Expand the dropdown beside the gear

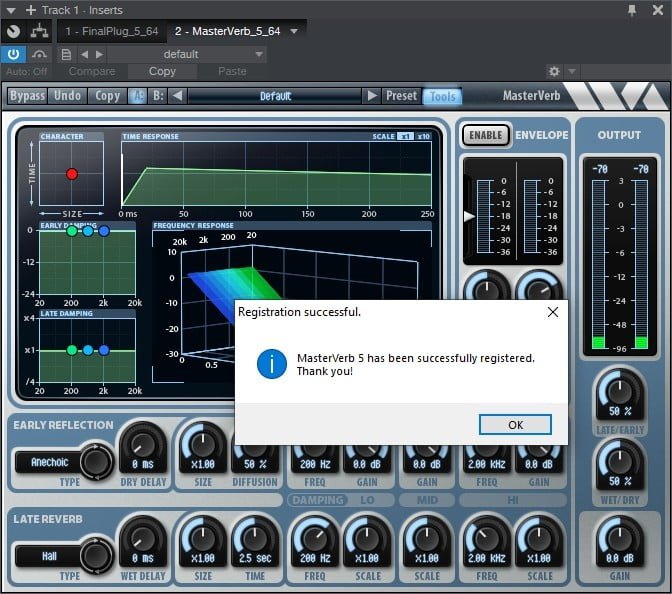[572, 71]
